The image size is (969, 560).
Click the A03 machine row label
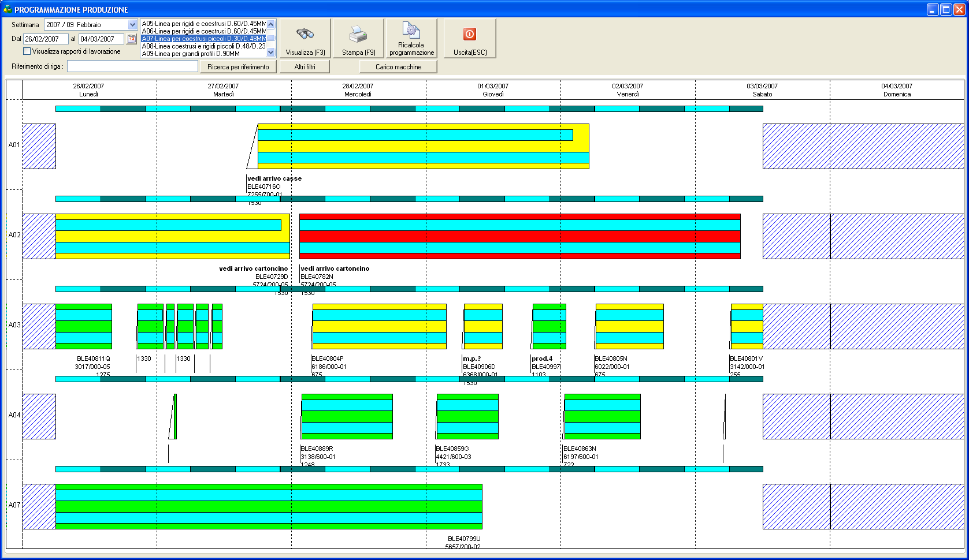[14, 325]
